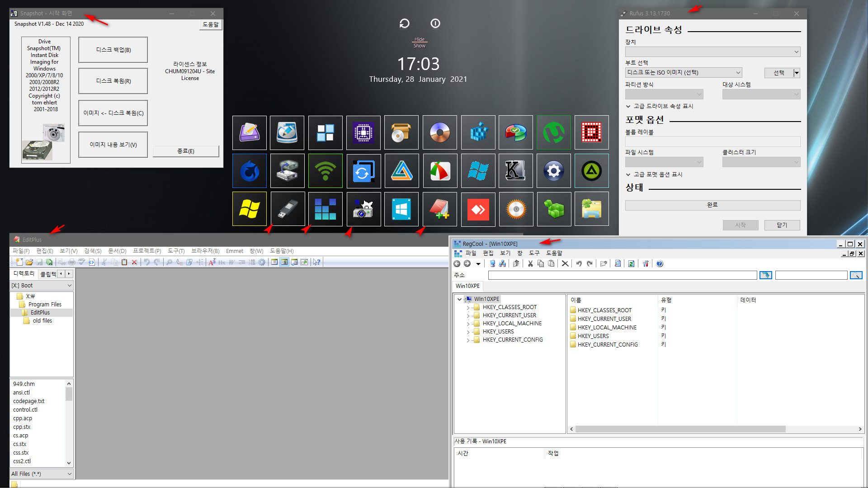Click New document icon in EditPlus toolbar

point(19,262)
